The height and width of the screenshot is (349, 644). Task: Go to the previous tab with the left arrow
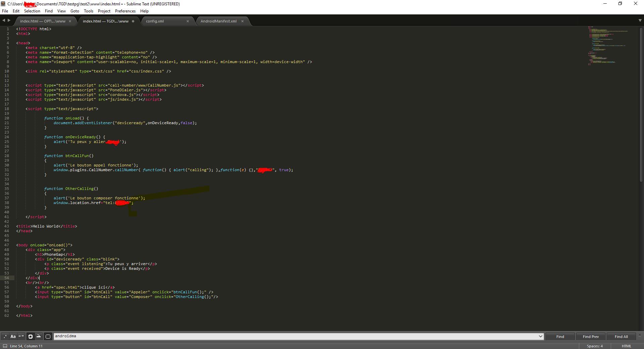(4, 20)
